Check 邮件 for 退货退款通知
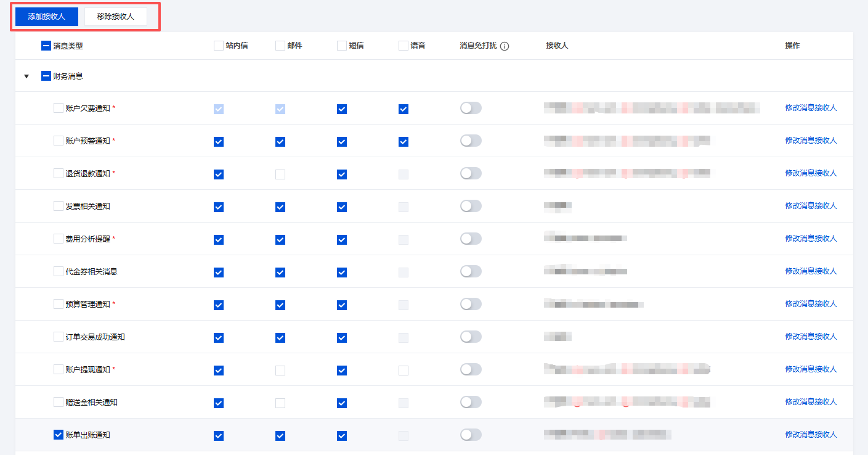 click(280, 174)
